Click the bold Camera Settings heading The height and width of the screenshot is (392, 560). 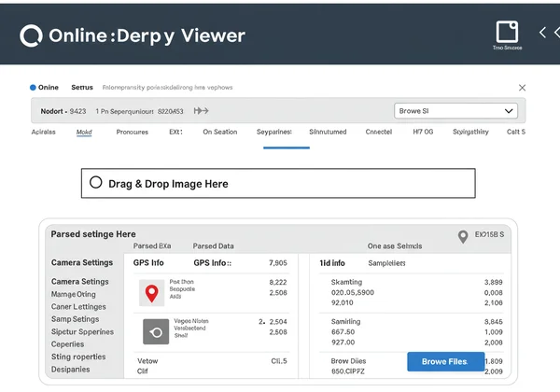[82, 263]
